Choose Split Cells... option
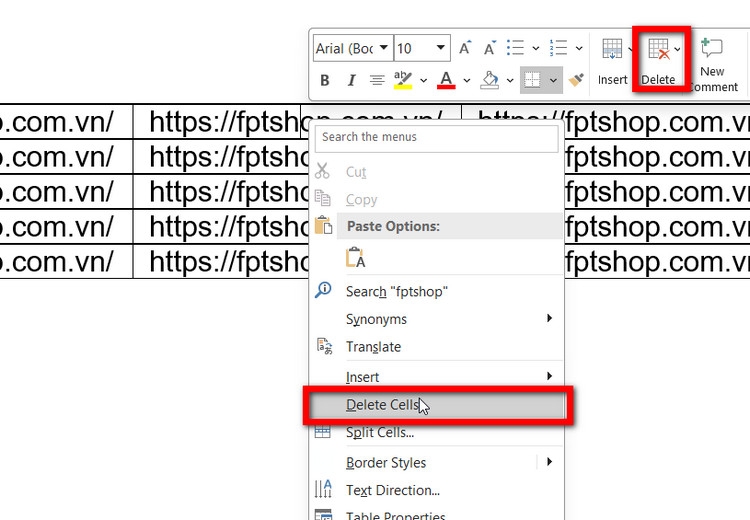 pos(436,432)
